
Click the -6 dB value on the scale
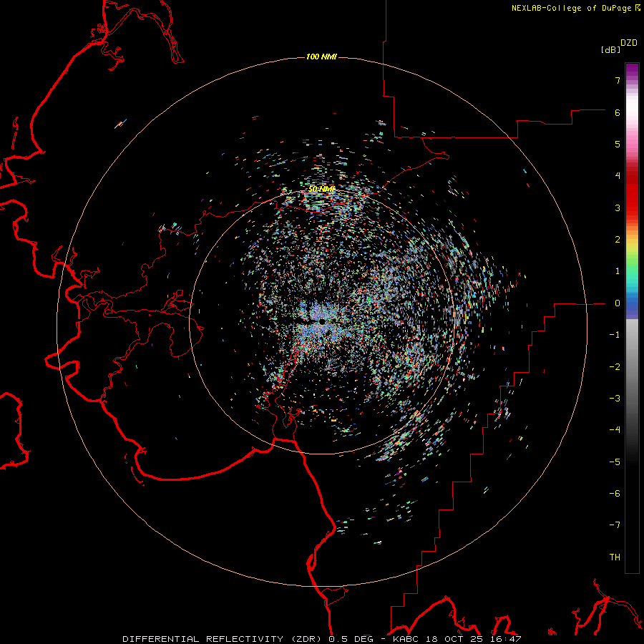(615, 494)
